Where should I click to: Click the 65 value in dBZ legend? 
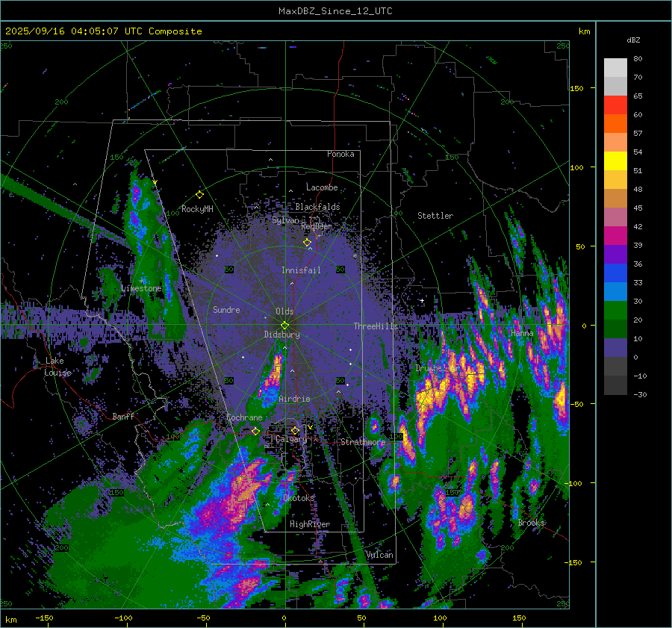coord(638,96)
